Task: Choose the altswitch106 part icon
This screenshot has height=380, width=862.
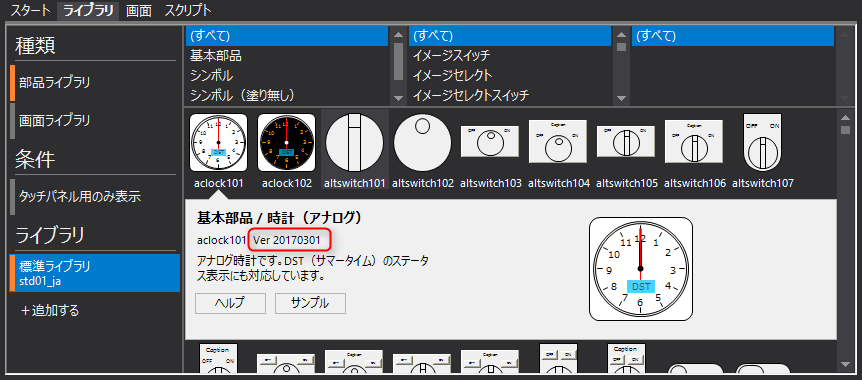Action: click(694, 141)
